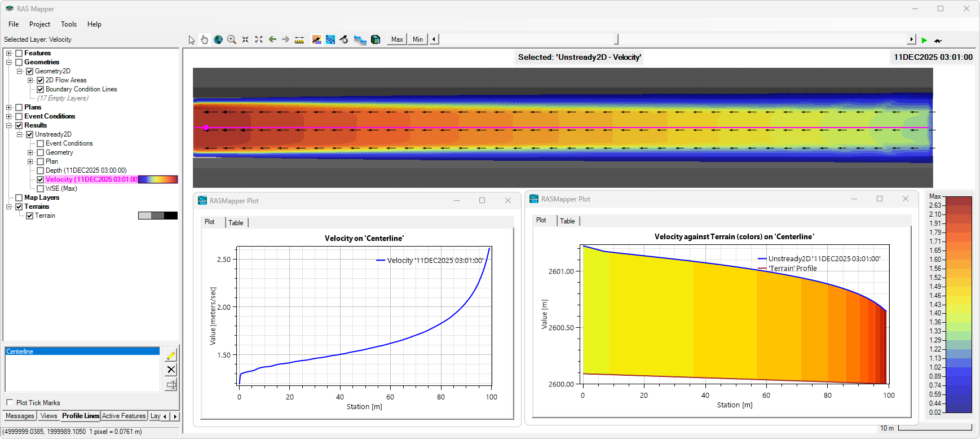Click the outward-arrows fixed zoom-out icon
Image resolution: width=980 pixels, height=439 pixels.
(259, 39)
